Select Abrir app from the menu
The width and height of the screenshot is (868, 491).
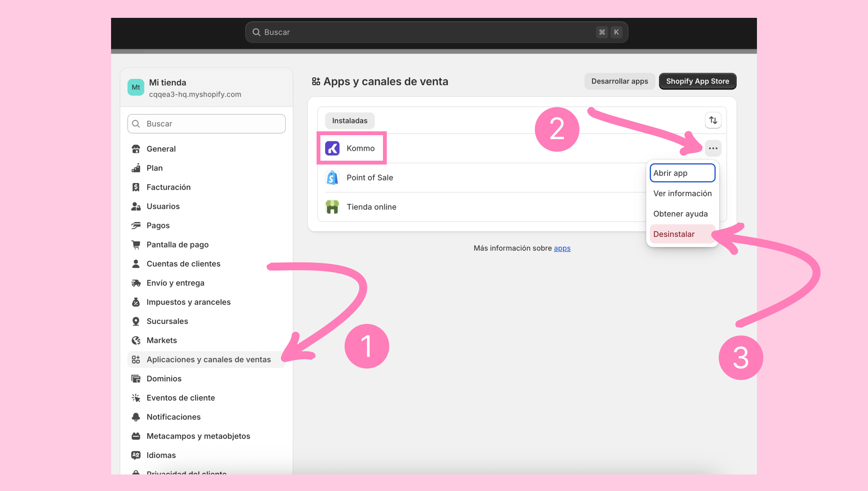click(682, 173)
